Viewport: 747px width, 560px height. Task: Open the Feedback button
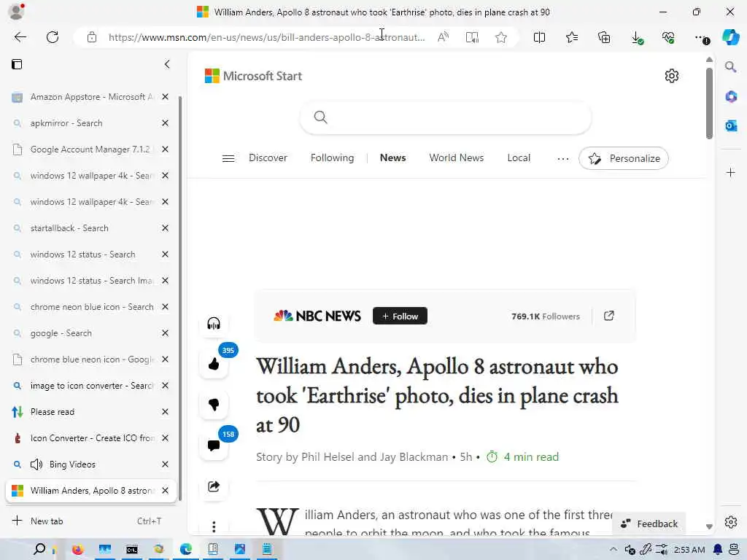[x=649, y=524]
